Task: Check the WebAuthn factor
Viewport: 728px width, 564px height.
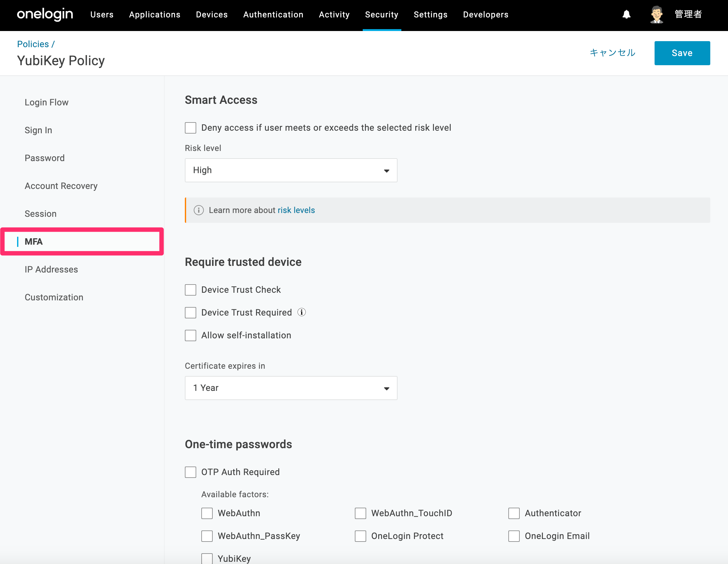Action: [207, 513]
